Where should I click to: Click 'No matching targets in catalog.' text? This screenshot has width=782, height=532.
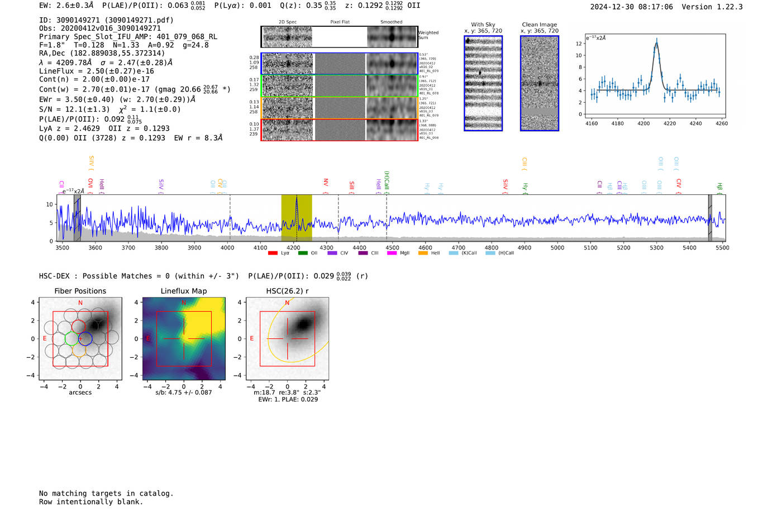tap(106, 493)
